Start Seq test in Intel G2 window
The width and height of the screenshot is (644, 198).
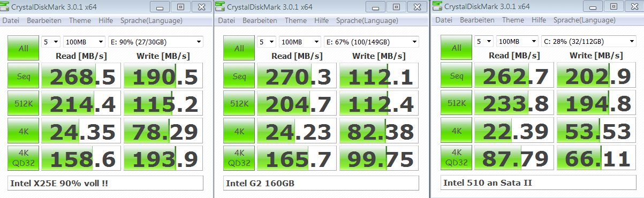tap(239, 75)
